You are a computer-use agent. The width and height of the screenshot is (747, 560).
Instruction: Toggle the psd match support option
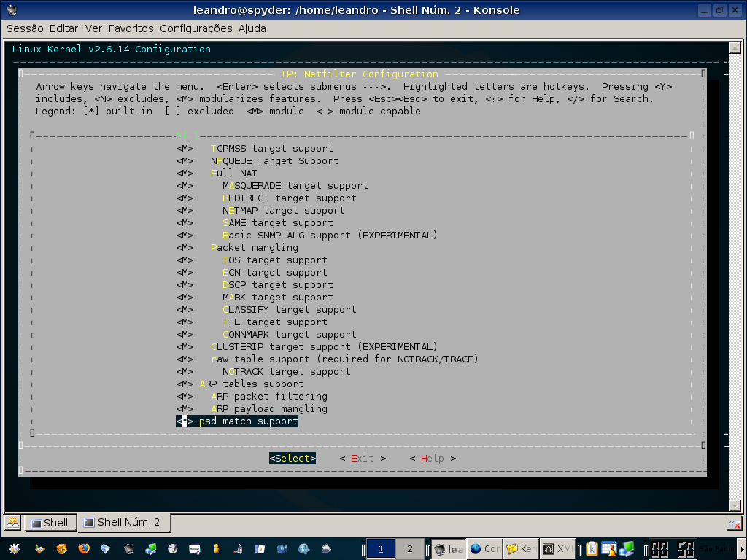click(x=237, y=421)
